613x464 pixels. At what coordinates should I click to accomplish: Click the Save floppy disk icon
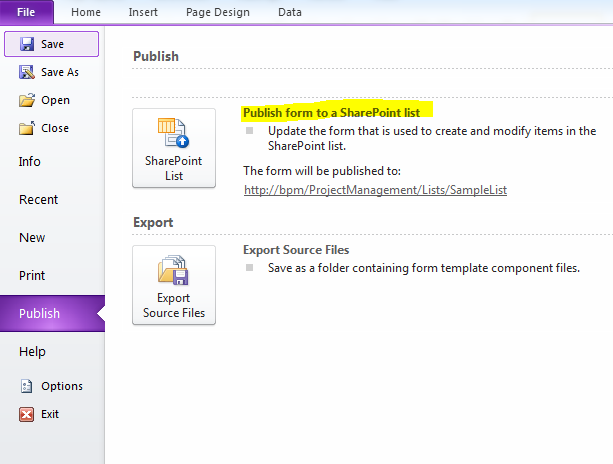point(27,44)
